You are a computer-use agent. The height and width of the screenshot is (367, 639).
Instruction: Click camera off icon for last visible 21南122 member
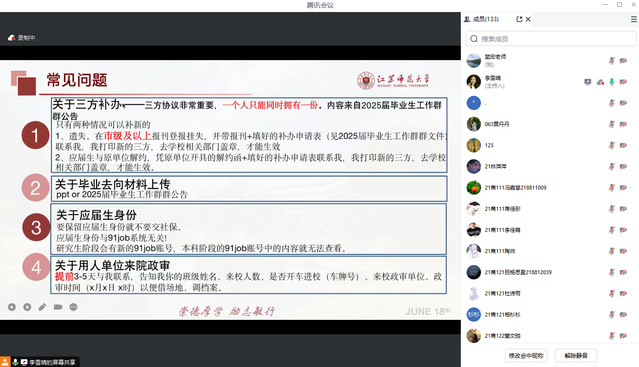click(624, 336)
